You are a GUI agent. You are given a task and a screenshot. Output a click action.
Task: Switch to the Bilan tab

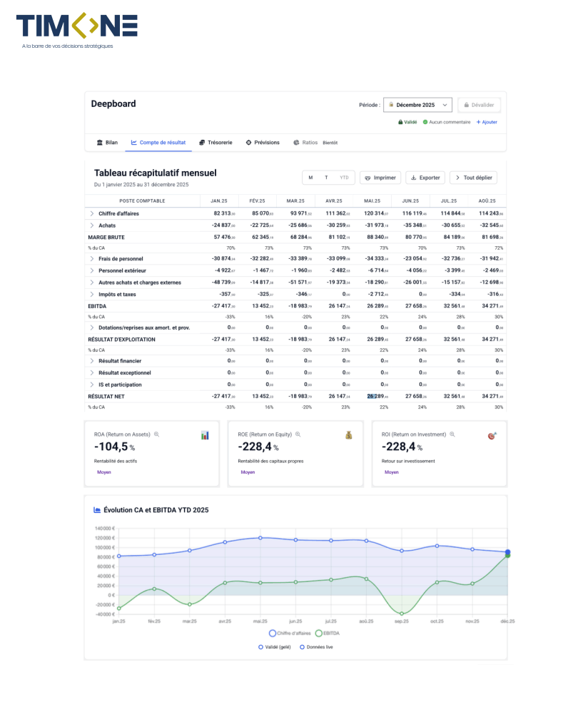(x=106, y=143)
